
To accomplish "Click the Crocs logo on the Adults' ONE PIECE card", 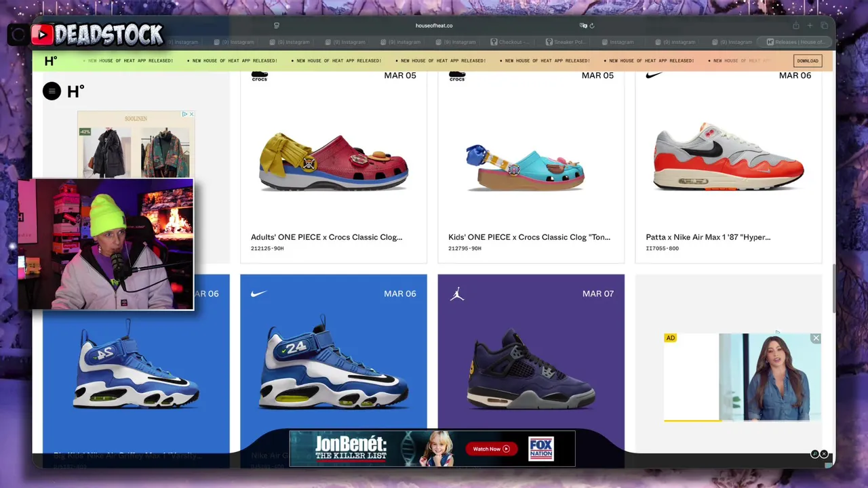I will tap(259, 76).
